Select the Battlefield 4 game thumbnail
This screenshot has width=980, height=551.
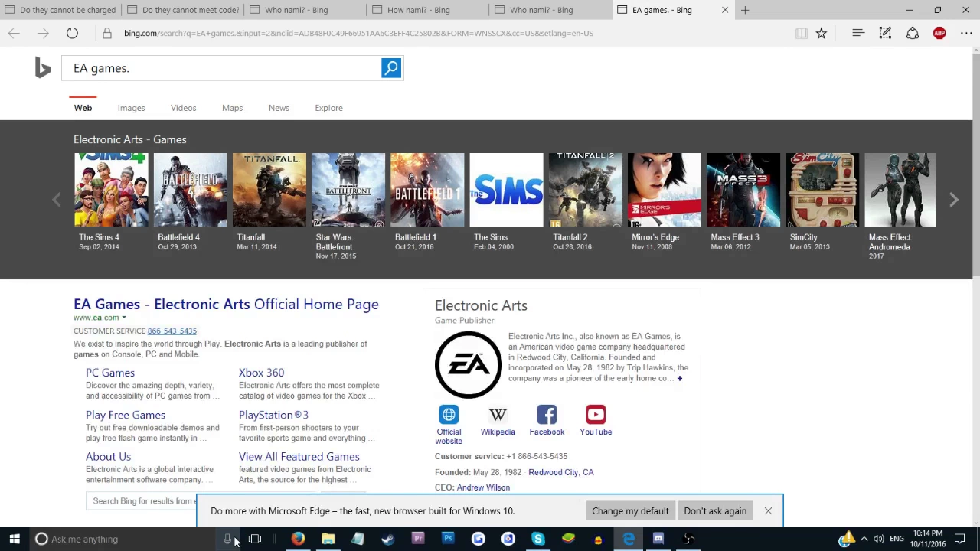coord(191,190)
